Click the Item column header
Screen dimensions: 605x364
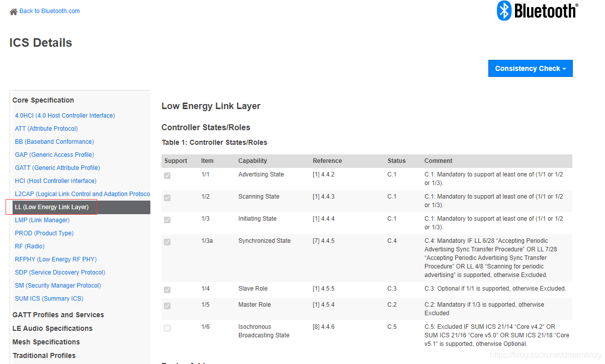(x=207, y=161)
